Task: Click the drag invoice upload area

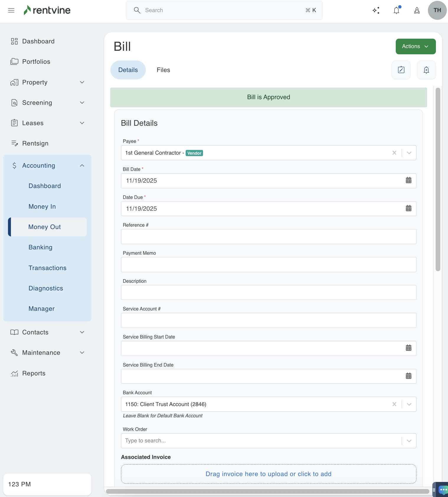Action: (269, 474)
